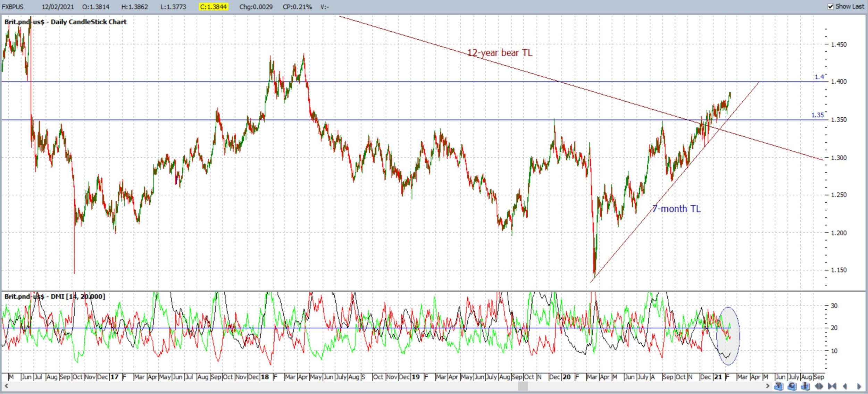Screen dimensions: 868x394
Task: Click the Daily CandleStick Chart title
Action: [x=89, y=22]
